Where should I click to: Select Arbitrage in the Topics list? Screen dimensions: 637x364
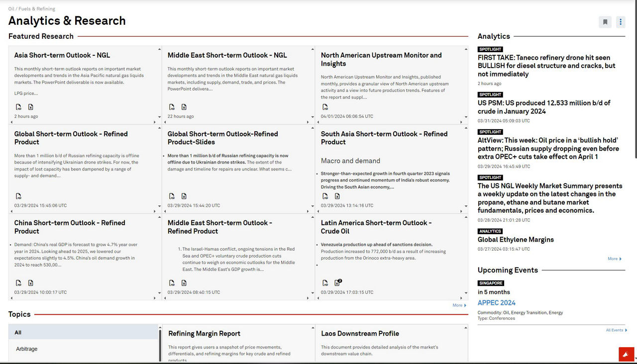27,349
